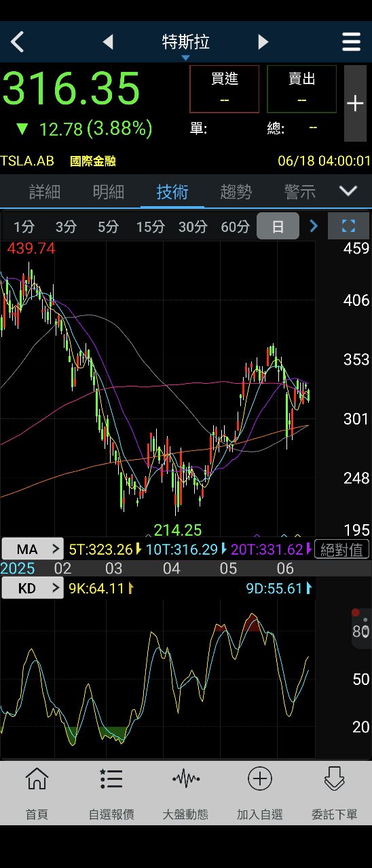Expand chart to fullscreen
372x868 pixels.
[x=348, y=226]
